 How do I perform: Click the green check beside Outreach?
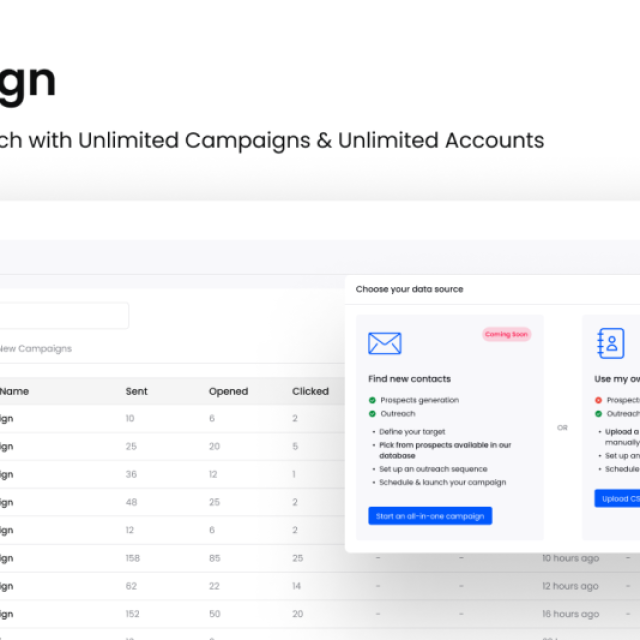coord(372,413)
